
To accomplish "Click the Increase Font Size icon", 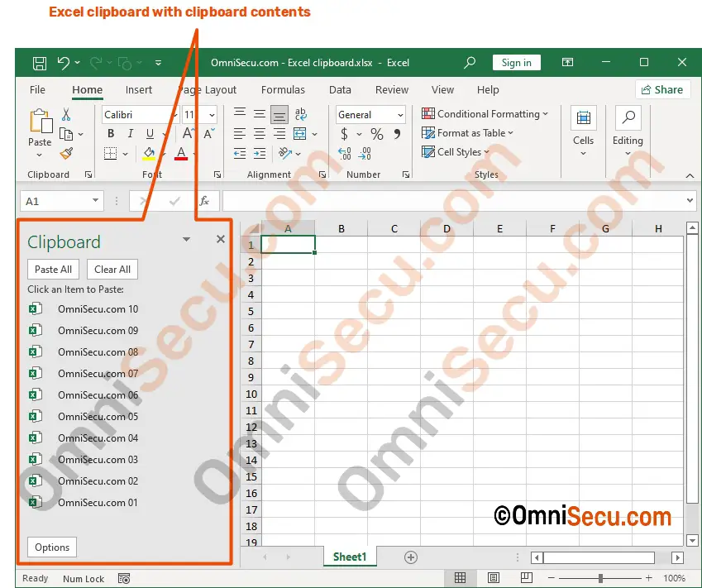I will pyautogui.click(x=189, y=134).
